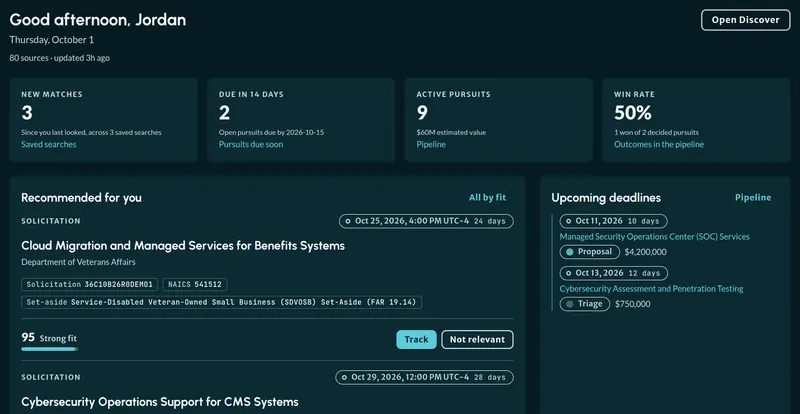Image resolution: width=800 pixels, height=414 pixels.
Task: Click the Due in 14 Days count 2
Action: click(224, 113)
